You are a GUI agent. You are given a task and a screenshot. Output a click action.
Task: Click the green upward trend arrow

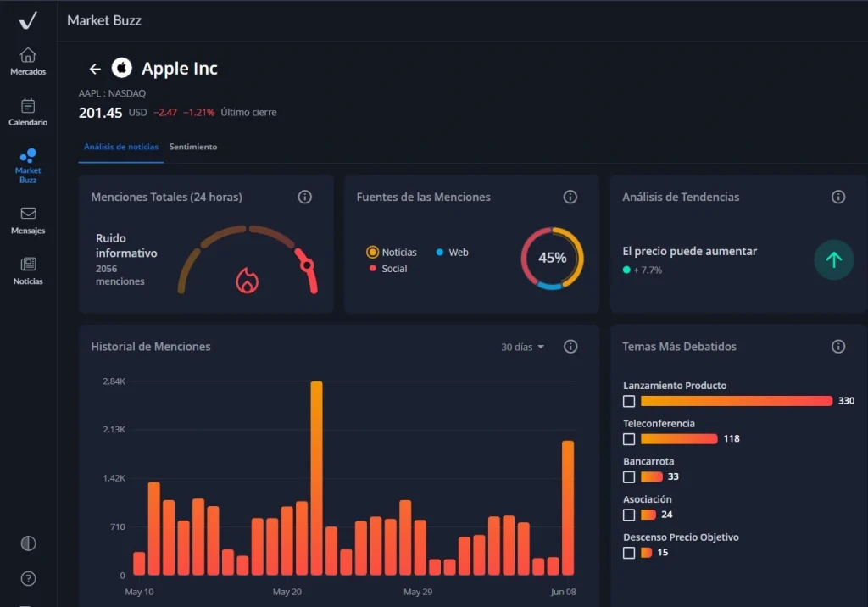(834, 259)
